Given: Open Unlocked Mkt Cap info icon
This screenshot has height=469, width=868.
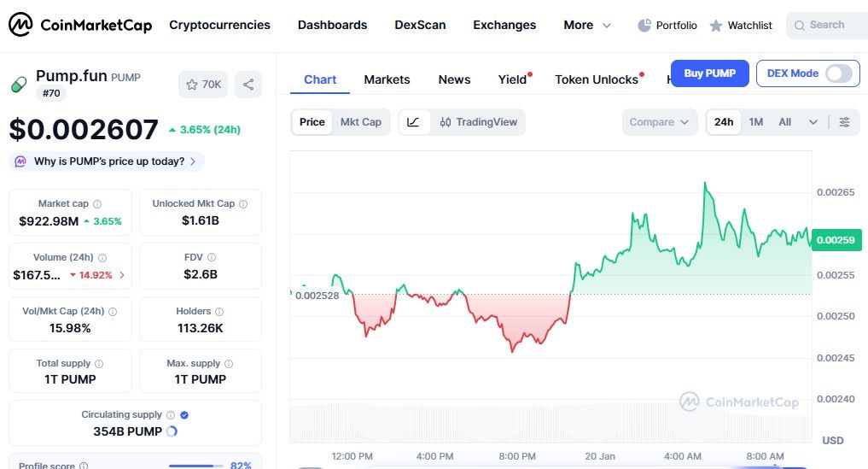Looking at the screenshot, I should [x=243, y=204].
